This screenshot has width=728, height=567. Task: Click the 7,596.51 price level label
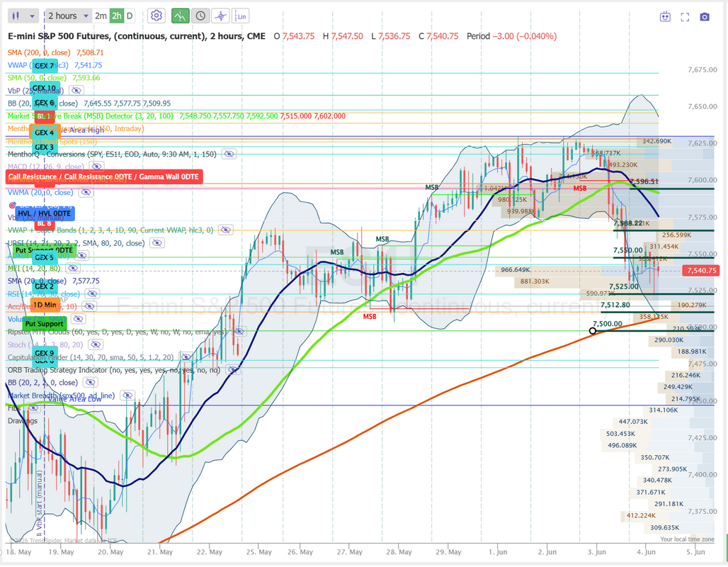coord(644,181)
